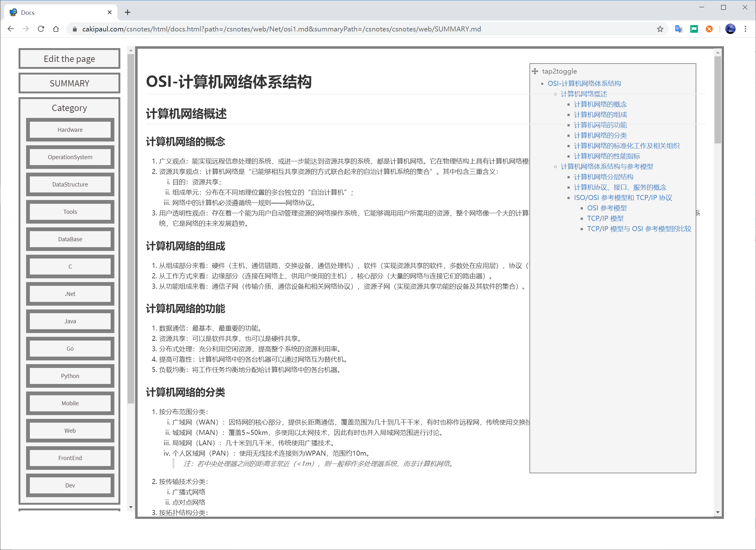Click the 计算机网络的功能 section heading
Screen dimensions: 756x550
[185, 308]
